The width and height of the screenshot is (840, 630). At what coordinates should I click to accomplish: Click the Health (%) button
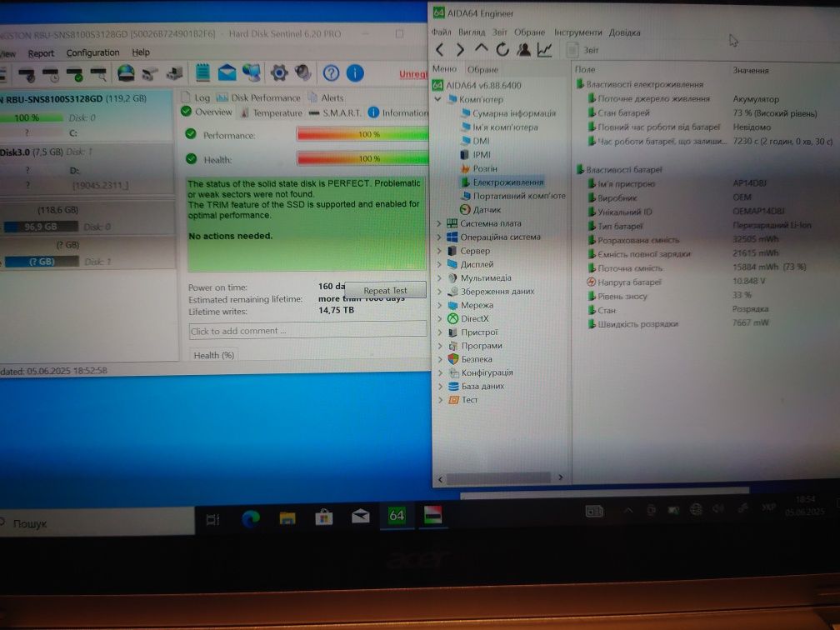point(213,355)
